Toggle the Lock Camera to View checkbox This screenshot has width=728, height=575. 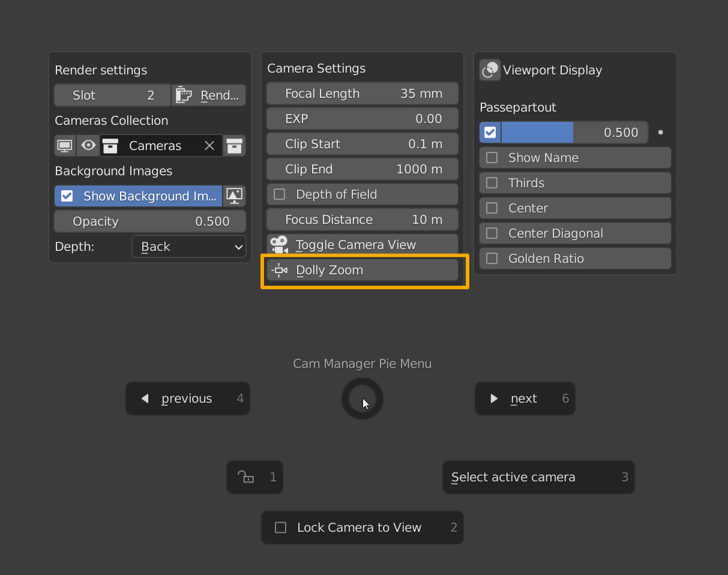[280, 528]
